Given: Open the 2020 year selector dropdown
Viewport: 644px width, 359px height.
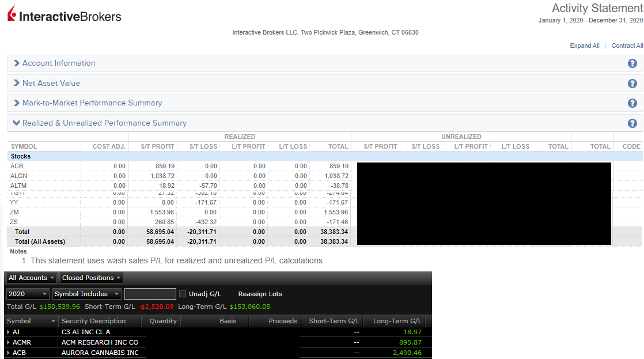Looking at the screenshot, I should pos(27,293).
